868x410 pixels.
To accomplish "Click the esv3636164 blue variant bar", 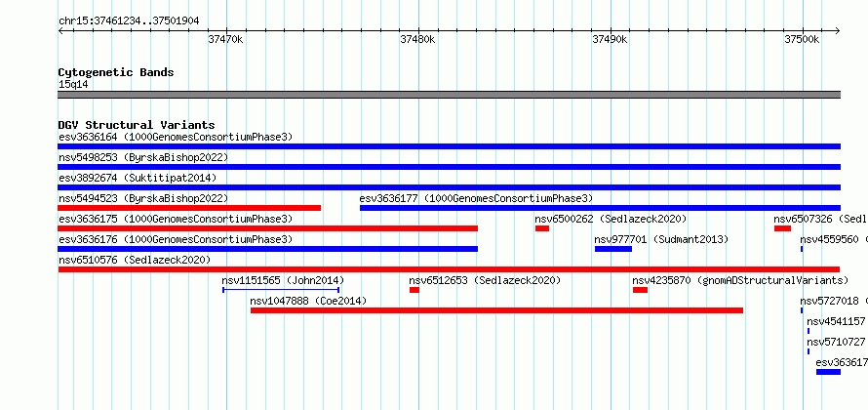I will 449,146.
